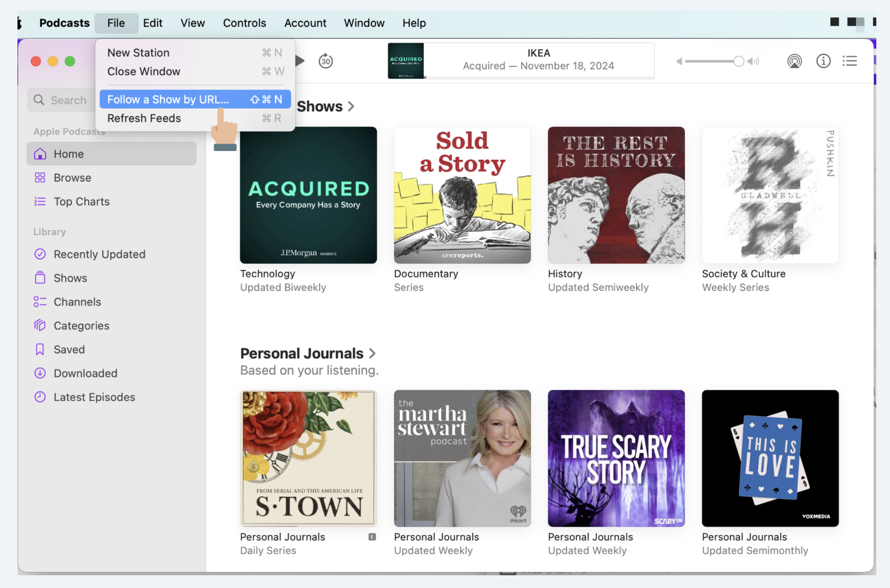Show episode info via the info icon
890x588 pixels.
point(823,61)
